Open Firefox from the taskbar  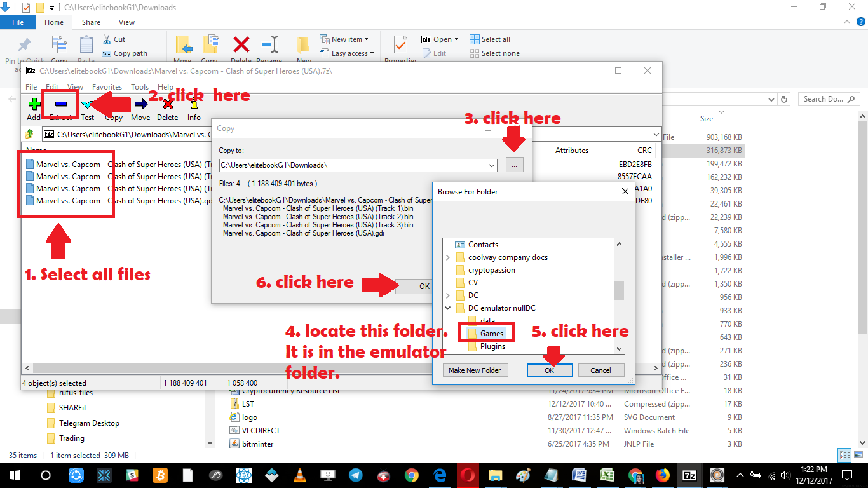pos(662,475)
